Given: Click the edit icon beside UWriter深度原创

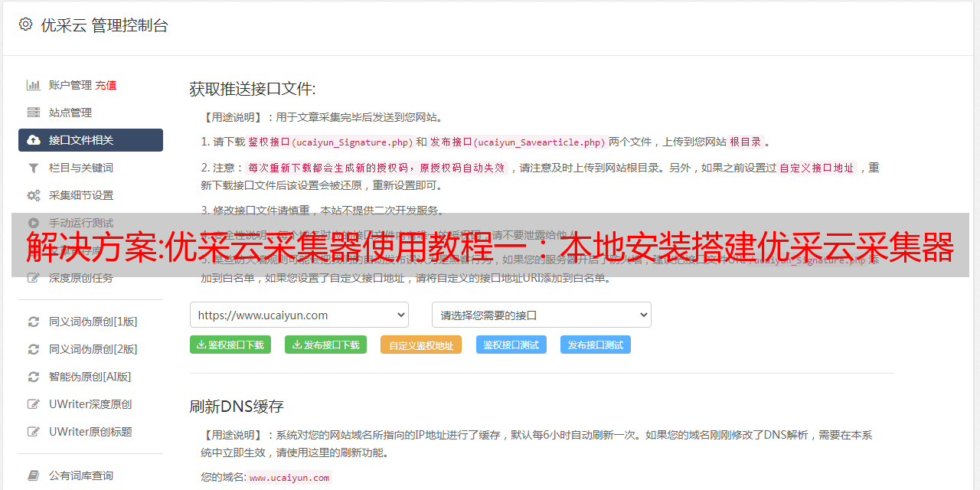Looking at the screenshot, I should 34,404.
